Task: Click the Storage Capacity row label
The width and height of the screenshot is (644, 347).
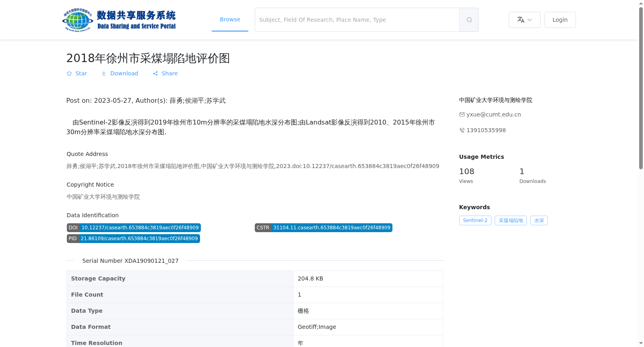Action: pos(98,278)
